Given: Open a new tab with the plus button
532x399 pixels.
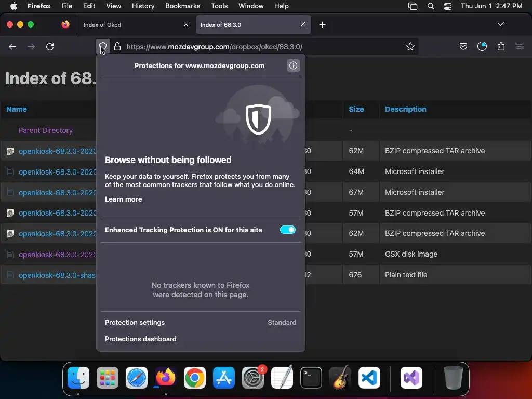Looking at the screenshot, I should [x=322, y=25].
